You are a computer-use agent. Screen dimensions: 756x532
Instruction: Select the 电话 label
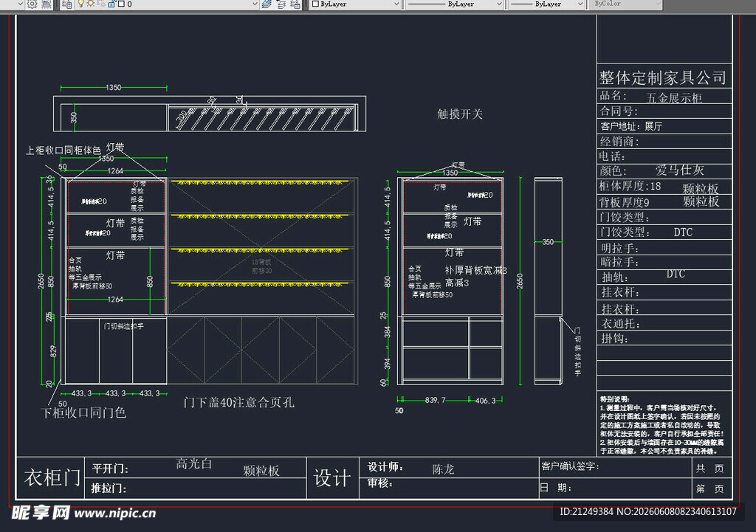(x=612, y=156)
